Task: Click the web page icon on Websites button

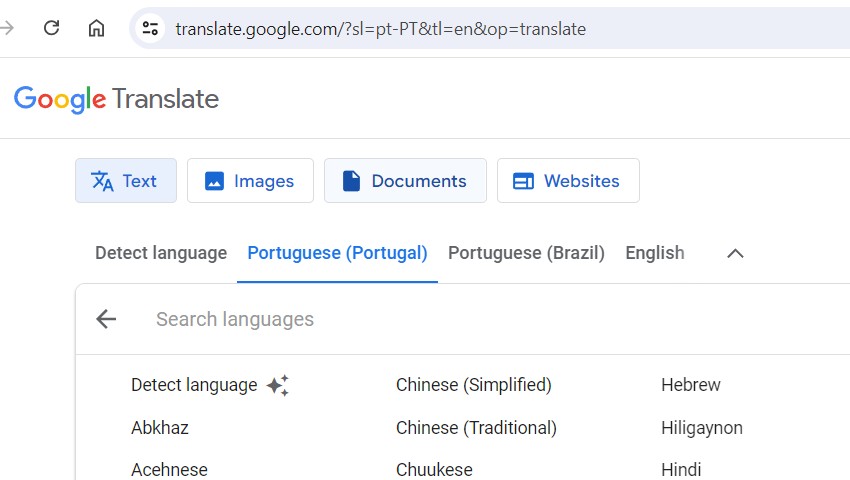Action: pyautogui.click(x=523, y=181)
